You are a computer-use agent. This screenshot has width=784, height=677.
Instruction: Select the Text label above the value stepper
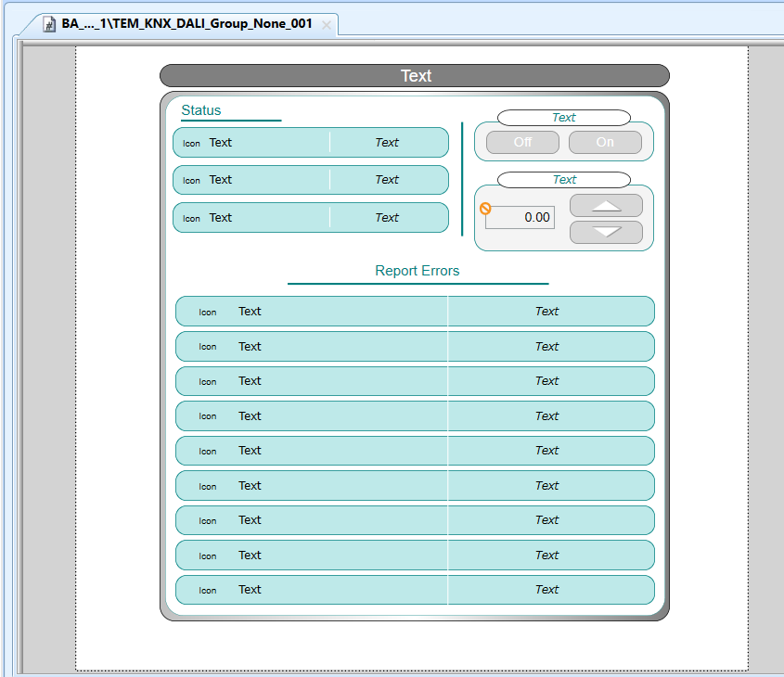click(x=564, y=180)
